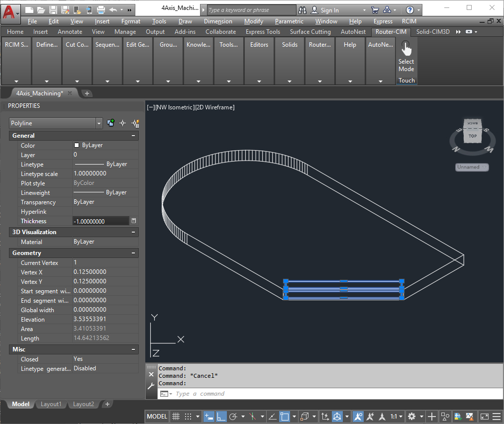Open the Modify menu

click(254, 21)
